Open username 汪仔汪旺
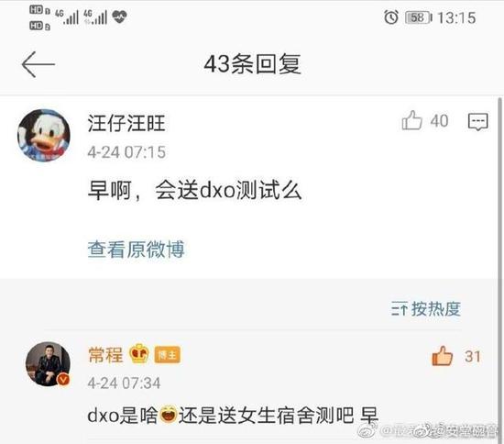 coord(126,123)
